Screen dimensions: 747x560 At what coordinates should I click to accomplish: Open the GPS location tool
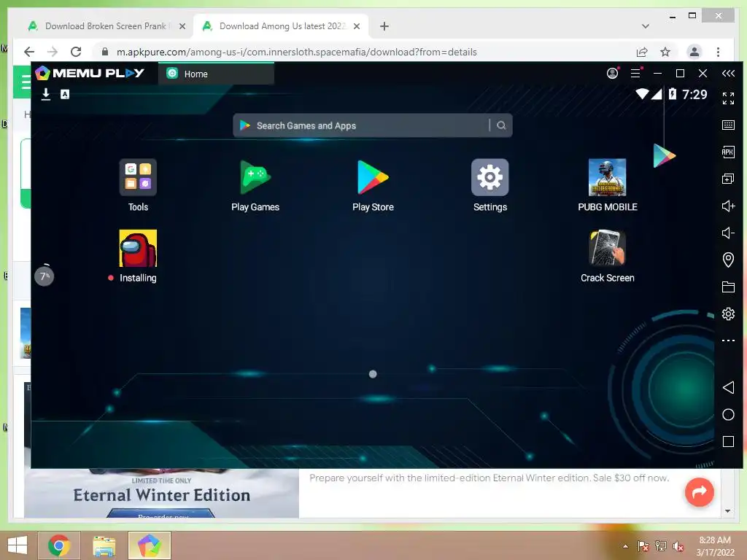pyautogui.click(x=728, y=260)
